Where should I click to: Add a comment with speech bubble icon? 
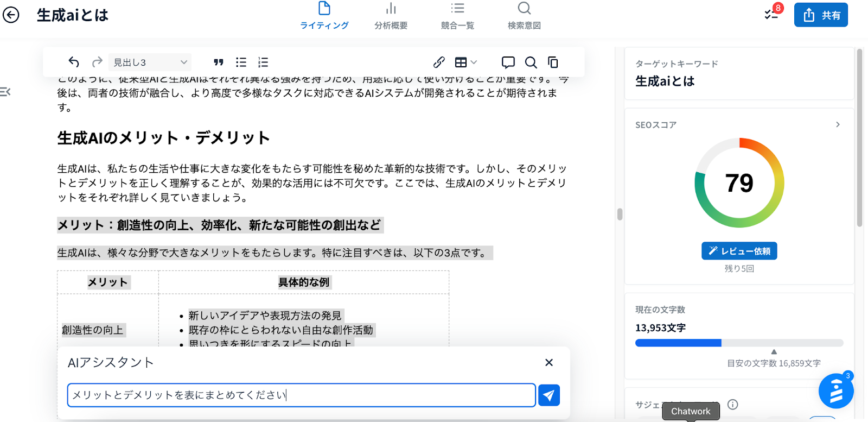coord(508,62)
